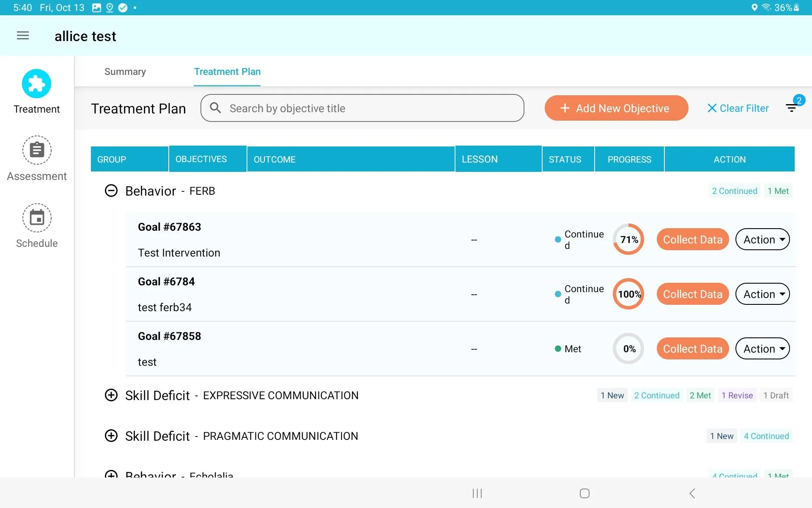This screenshot has width=812, height=508.
Task: Collect Data for Goal #67863
Action: 692,240
